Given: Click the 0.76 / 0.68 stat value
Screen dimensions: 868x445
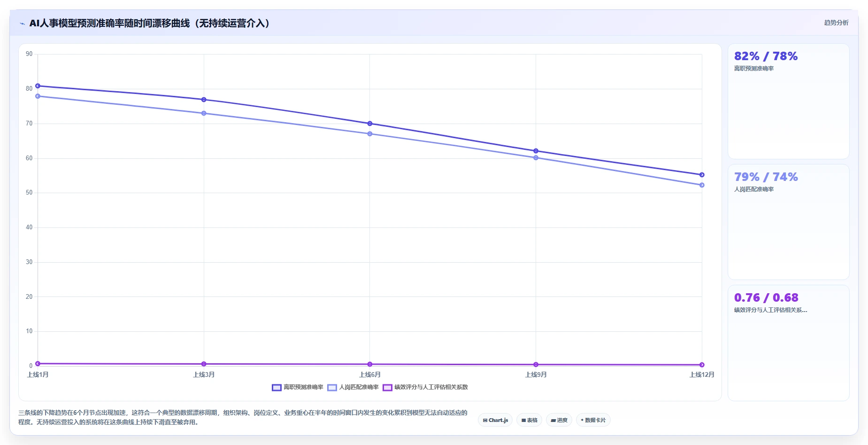Looking at the screenshot, I should coord(766,298).
